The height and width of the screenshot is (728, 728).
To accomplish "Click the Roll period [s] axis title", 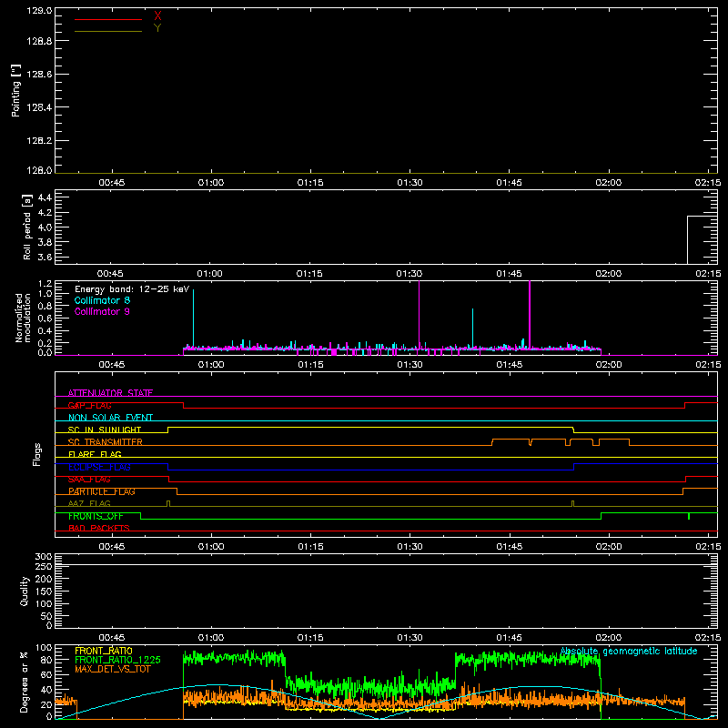I will (x=26, y=227).
